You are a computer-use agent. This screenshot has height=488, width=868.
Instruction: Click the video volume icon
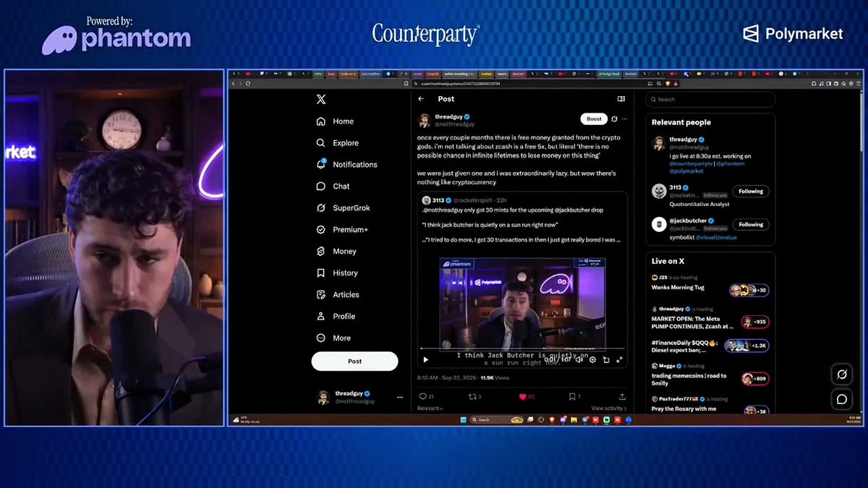point(579,359)
